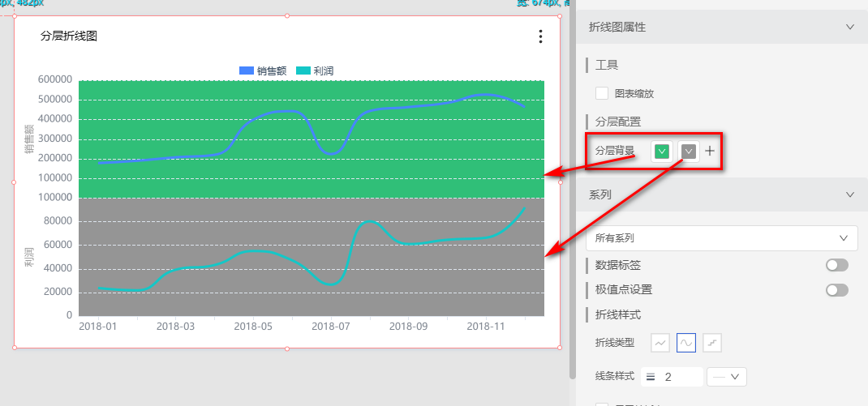Click the 分层折线图 chart title
The width and height of the screenshot is (868, 406).
pos(69,36)
